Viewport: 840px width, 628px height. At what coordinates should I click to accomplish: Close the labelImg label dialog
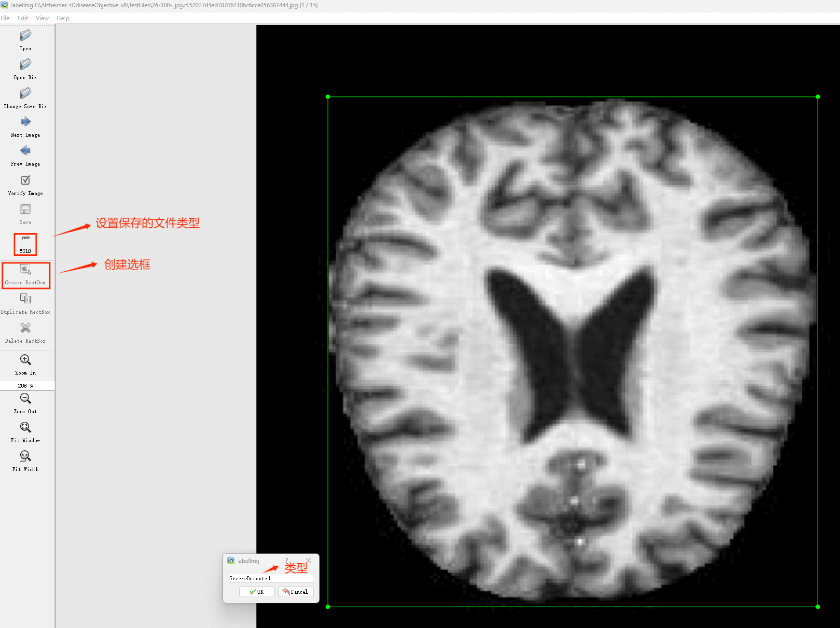click(x=309, y=560)
